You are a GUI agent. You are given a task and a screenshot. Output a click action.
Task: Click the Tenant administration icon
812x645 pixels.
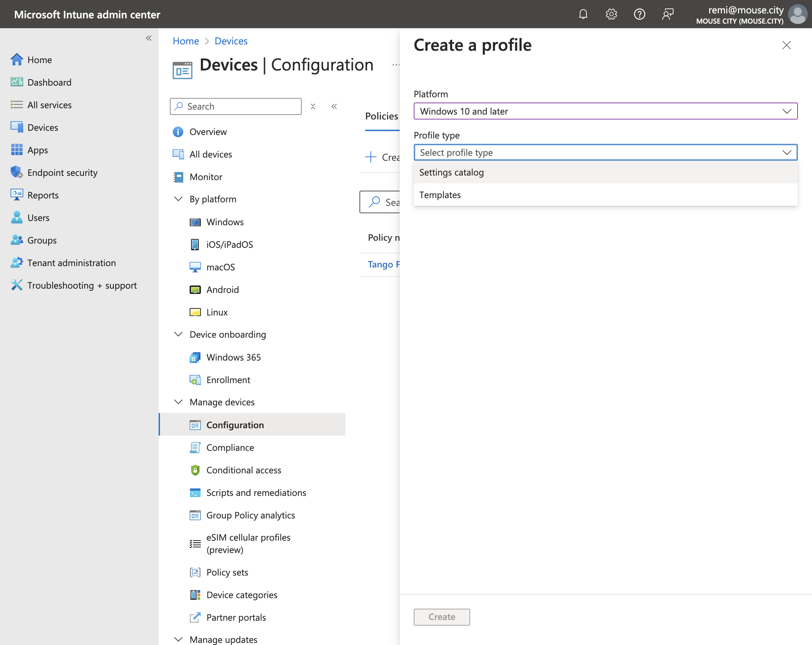tap(17, 263)
